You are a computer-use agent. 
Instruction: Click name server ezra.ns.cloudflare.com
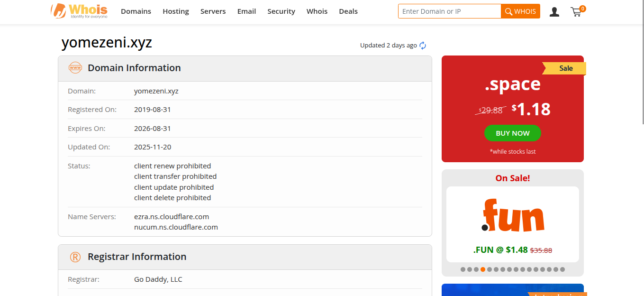point(172,217)
